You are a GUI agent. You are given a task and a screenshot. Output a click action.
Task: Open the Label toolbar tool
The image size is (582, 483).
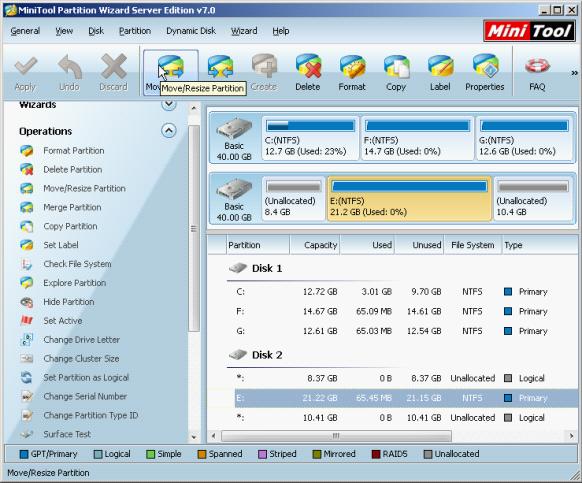(x=440, y=66)
